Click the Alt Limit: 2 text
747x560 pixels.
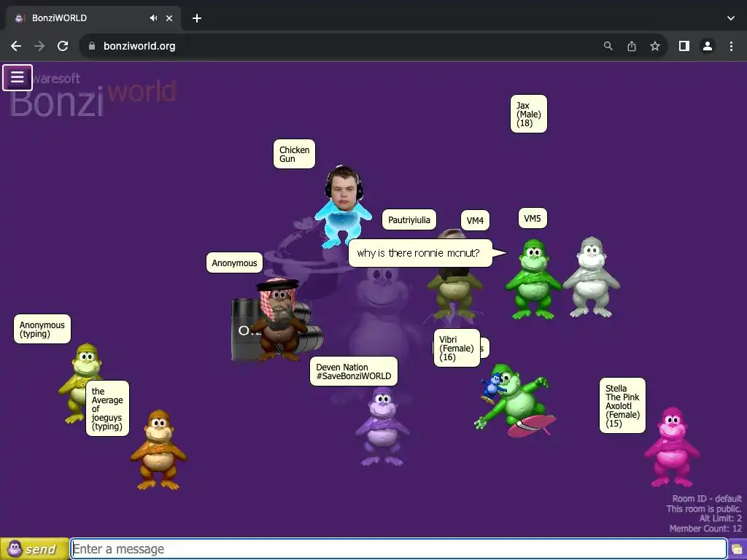pos(720,518)
